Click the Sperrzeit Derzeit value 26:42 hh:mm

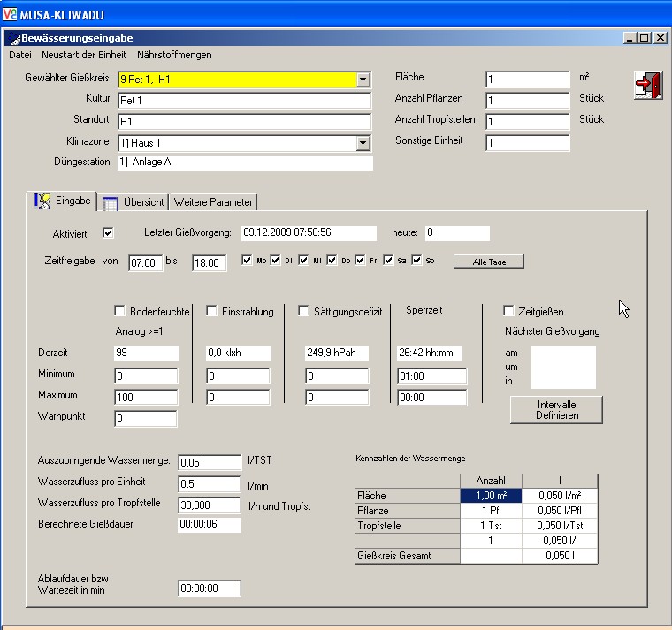[429, 353]
